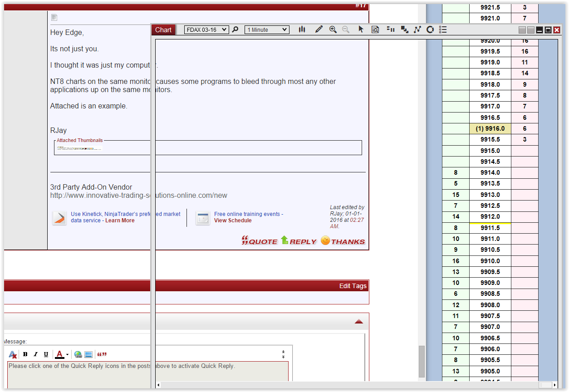Open the chart properties list icon
Screen dimensions: 569x392
click(443, 29)
